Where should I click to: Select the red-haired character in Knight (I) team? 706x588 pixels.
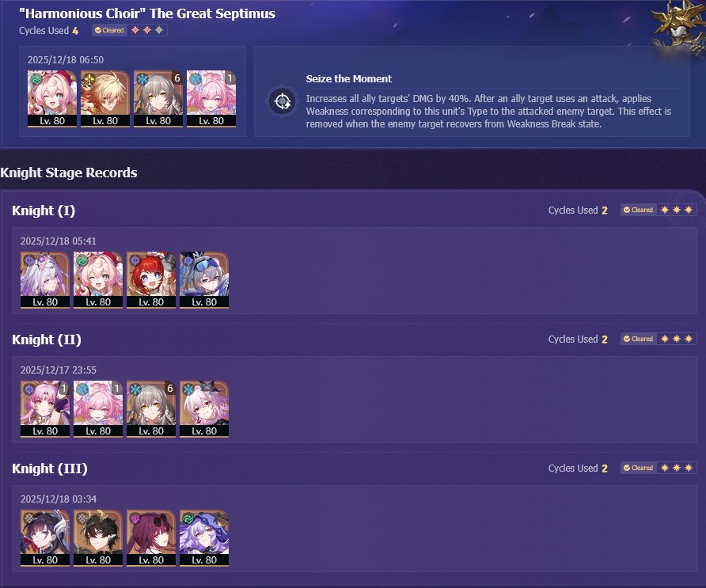click(151, 280)
